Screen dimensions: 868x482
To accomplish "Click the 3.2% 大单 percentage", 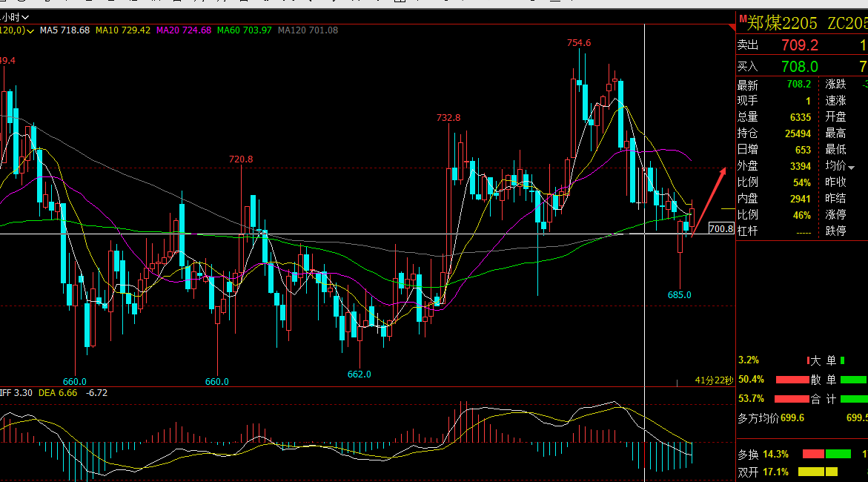I will point(749,360).
